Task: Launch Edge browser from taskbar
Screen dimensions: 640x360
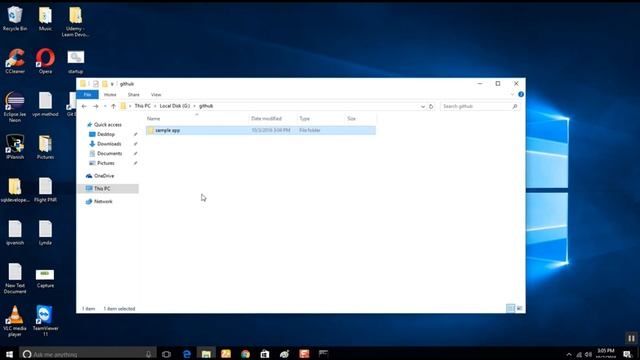Action: click(x=187, y=354)
